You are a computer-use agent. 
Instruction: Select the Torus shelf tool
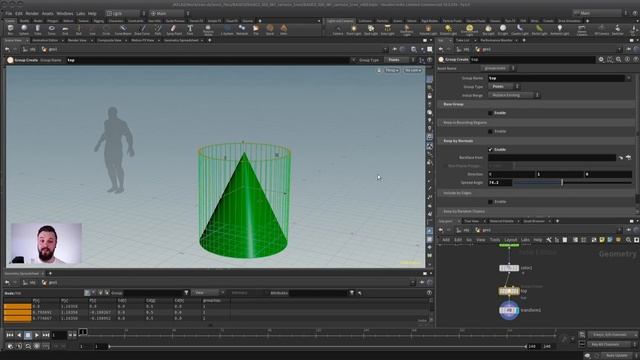pyautogui.click(x=51, y=29)
